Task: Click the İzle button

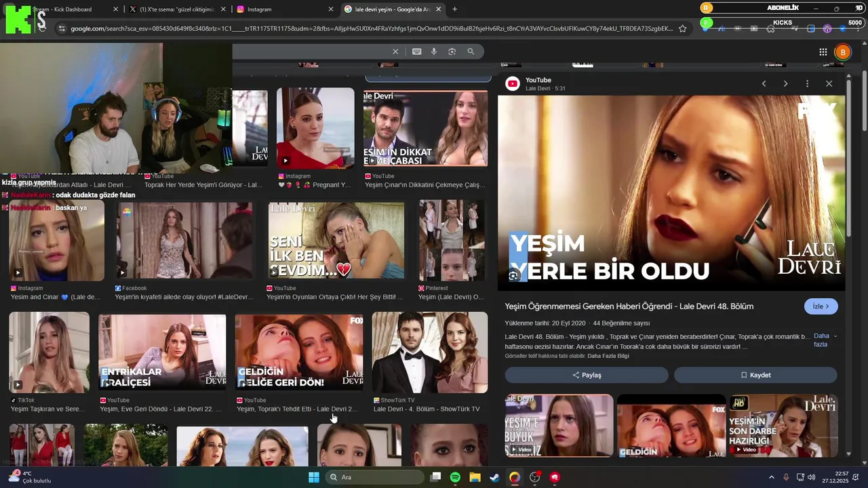Action: (x=821, y=306)
